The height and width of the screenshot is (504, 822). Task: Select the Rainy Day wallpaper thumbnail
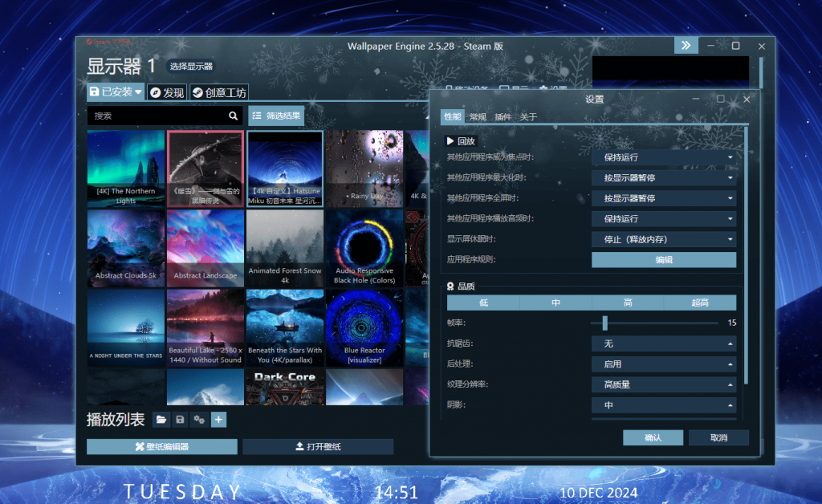click(364, 169)
